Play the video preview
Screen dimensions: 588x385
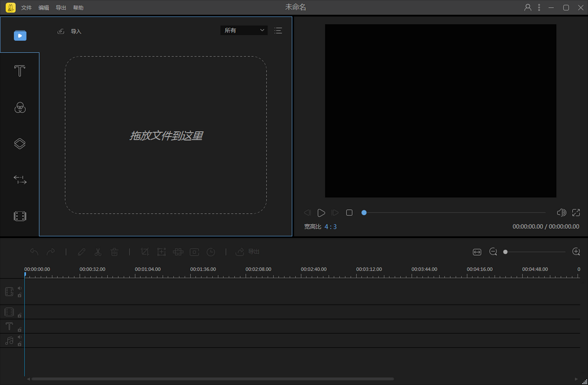321,213
